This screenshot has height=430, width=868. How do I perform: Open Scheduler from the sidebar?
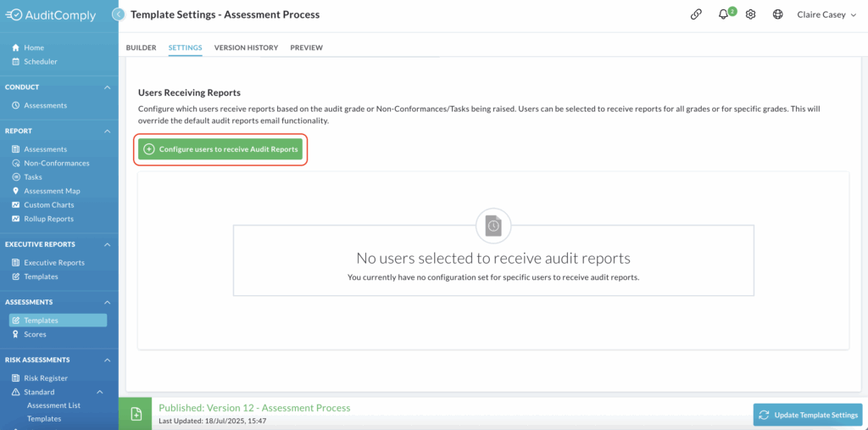point(41,62)
